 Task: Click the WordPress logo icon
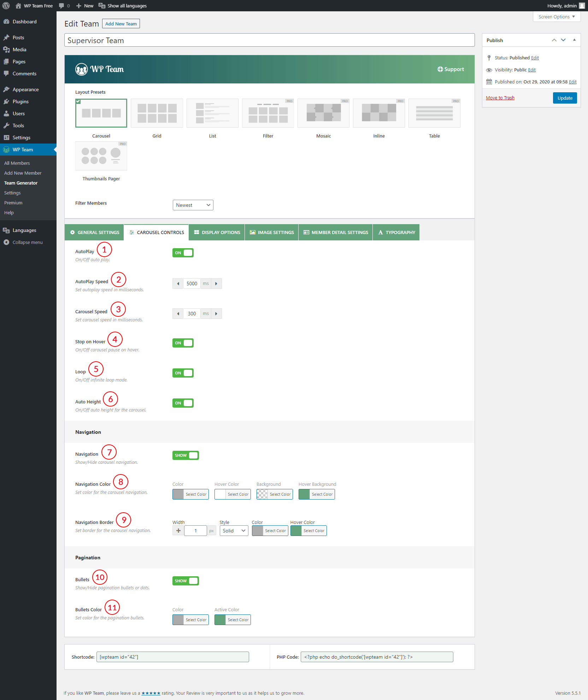point(6,6)
